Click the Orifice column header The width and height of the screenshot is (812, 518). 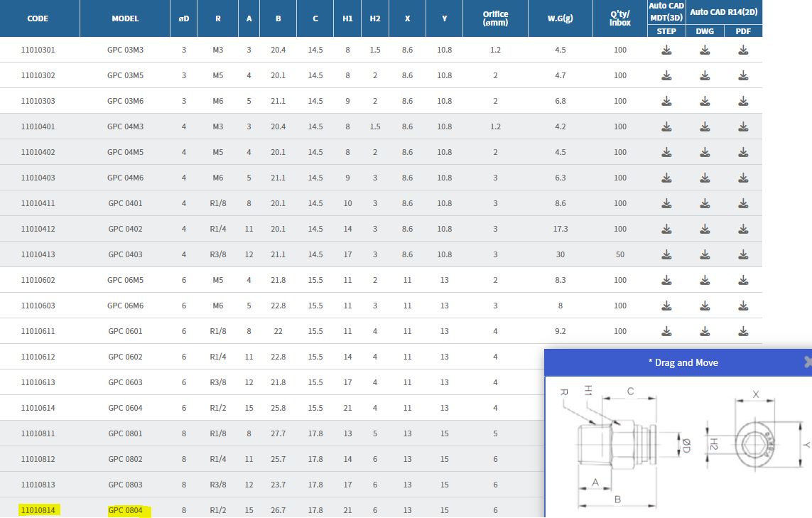point(495,18)
